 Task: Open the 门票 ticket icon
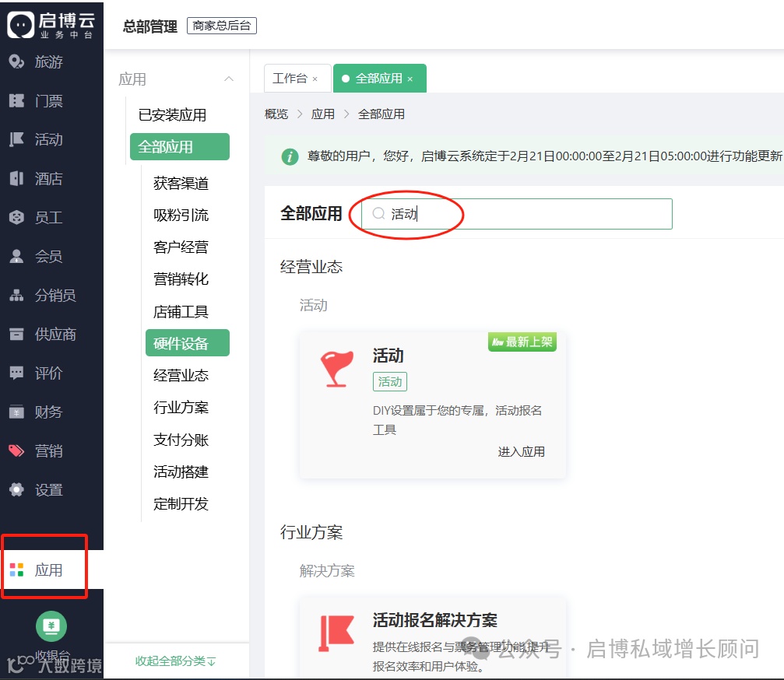(x=16, y=100)
